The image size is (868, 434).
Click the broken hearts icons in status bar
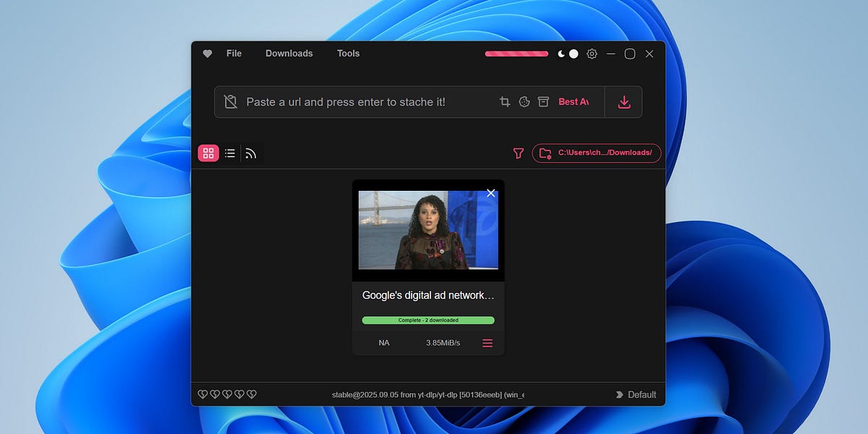[x=227, y=394]
